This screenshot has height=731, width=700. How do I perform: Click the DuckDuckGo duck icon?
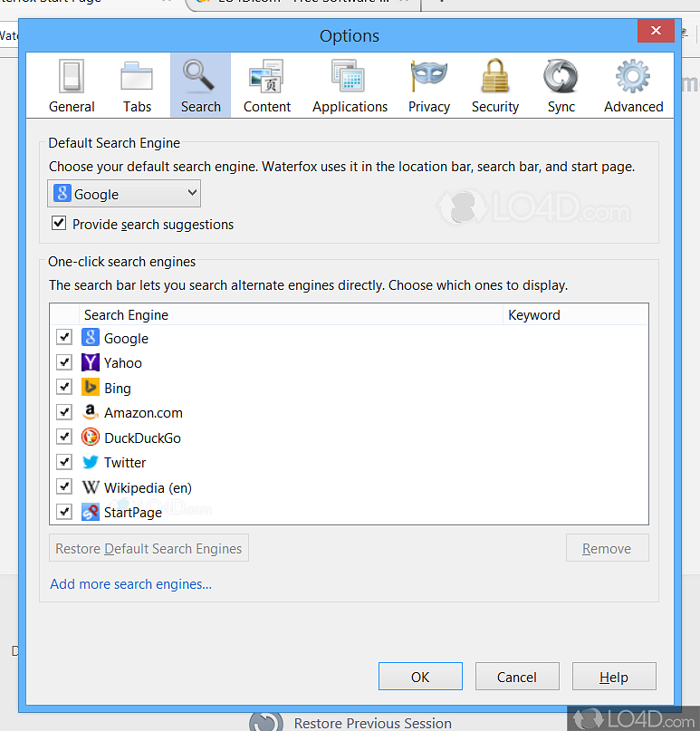coord(91,437)
